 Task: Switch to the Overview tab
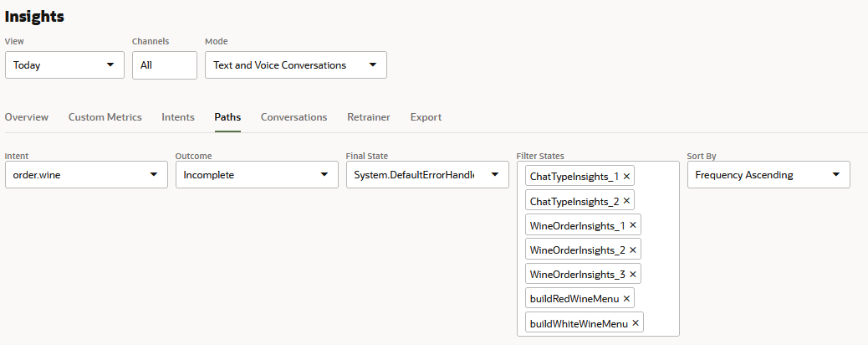pyautogui.click(x=27, y=117)
